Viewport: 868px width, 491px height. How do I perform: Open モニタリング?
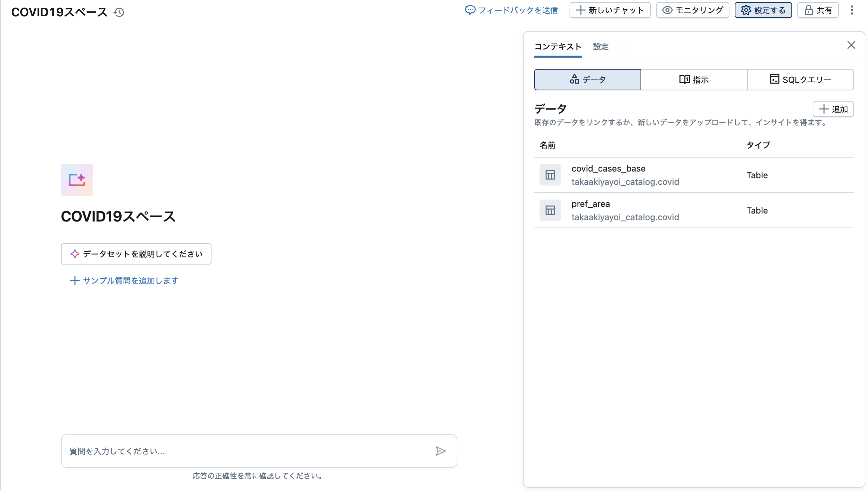pyautogui.click(x=693, y=10)
